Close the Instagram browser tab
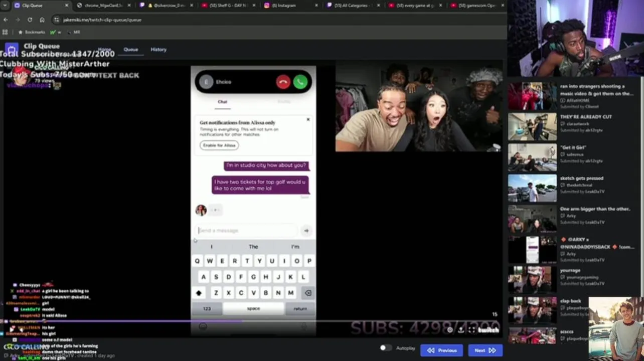This screenshot has width=644, height=361. coord(316,6)
